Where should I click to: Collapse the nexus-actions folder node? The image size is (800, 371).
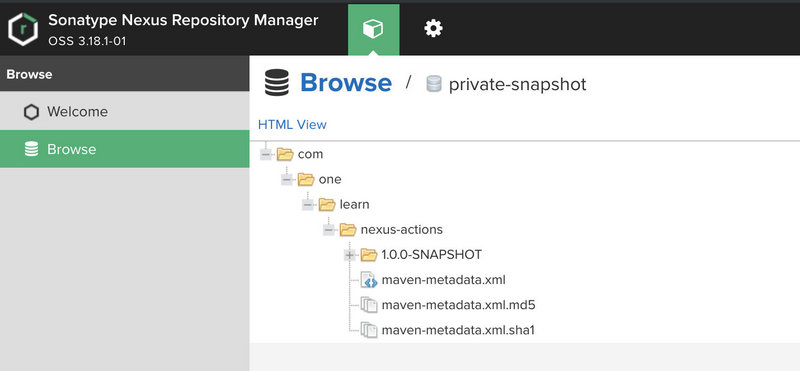(329, 230)
